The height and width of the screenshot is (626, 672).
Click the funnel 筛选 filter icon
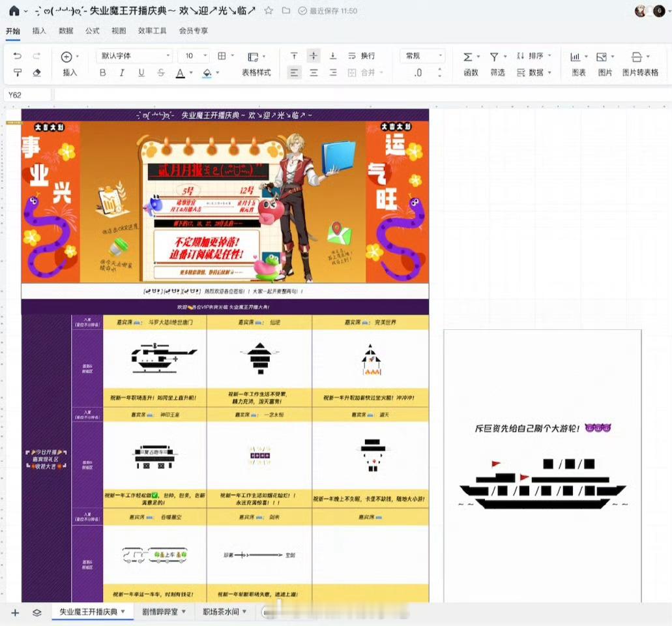(x=494, y=57)
